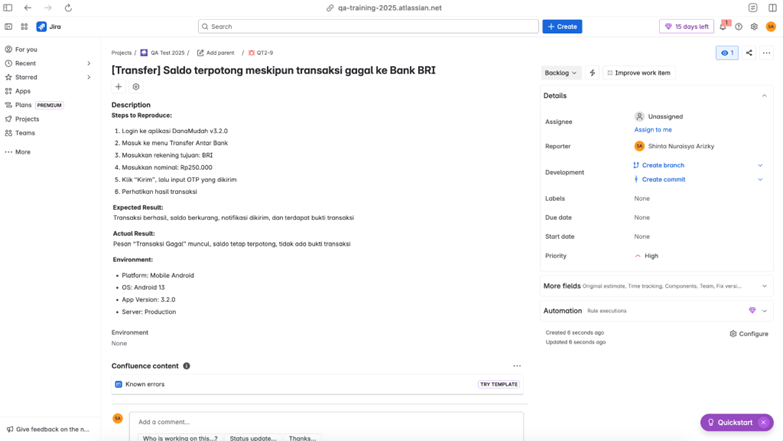This screenshot has width=783, height=441.
Task: Click Configure button
Action: (x=749, y=334)
